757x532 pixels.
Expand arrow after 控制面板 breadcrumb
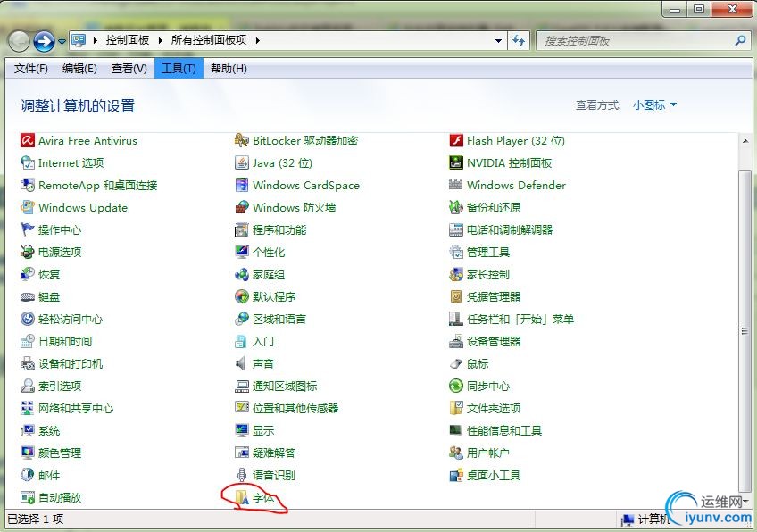pos(160,40)
